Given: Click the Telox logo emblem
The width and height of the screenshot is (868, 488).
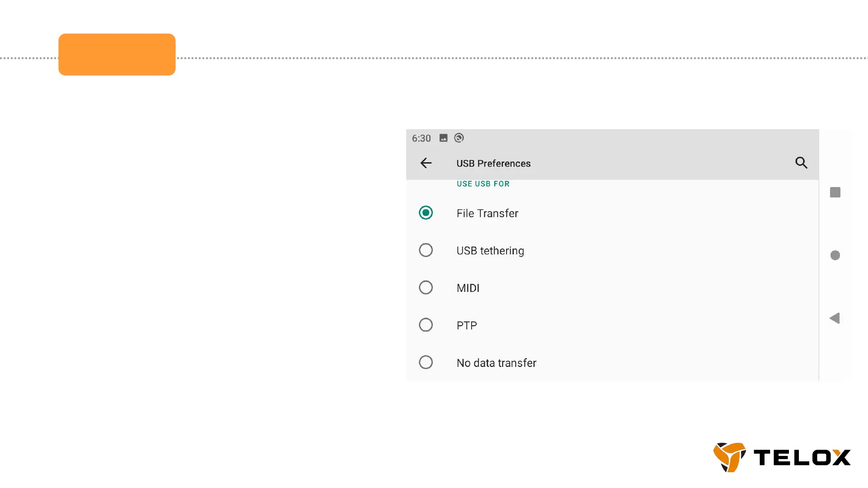Looking at the screenshot, I should 729,457.
